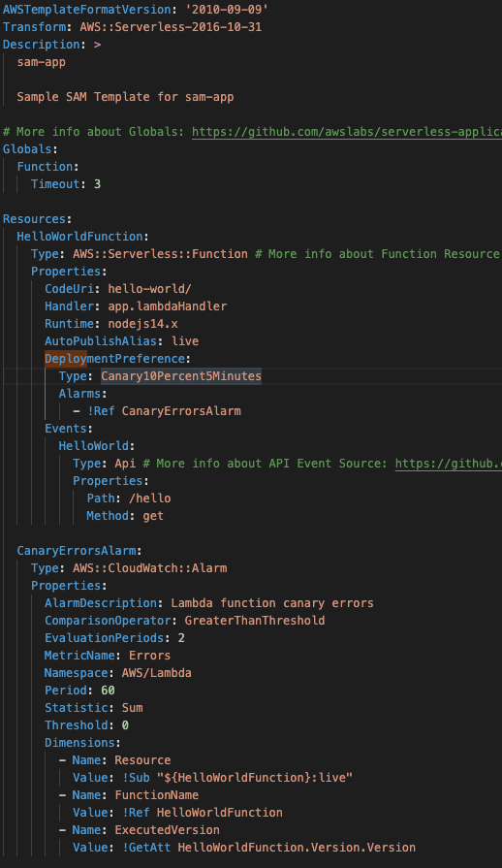Click the GreaterThanThreshold comparison value
This screenshot has width=502, height=868.
(254, 621)
